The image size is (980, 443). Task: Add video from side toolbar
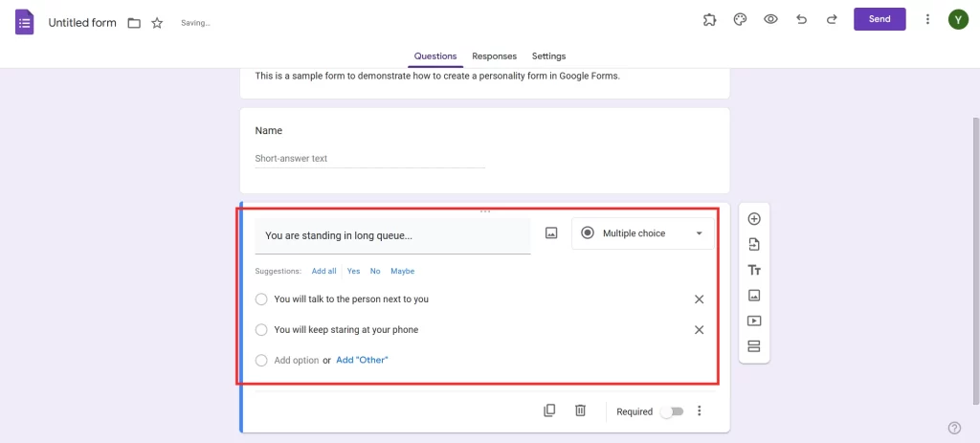[754, 321]
